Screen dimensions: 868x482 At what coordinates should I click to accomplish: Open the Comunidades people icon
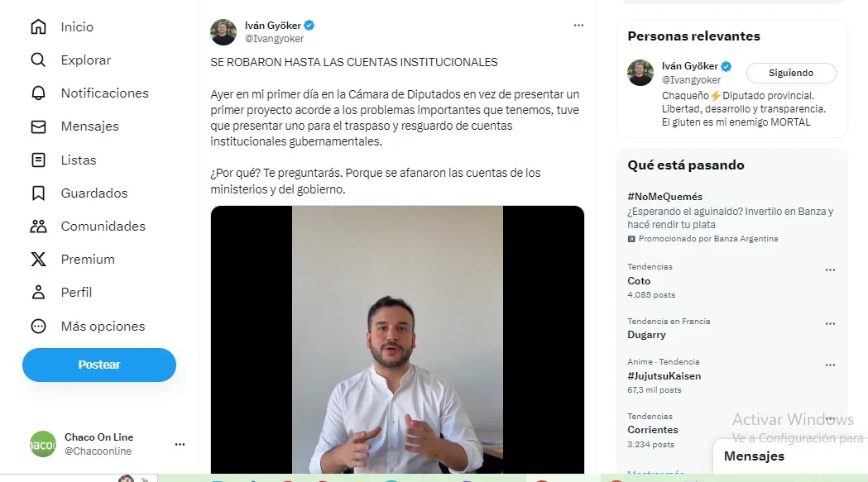point(38,227)
